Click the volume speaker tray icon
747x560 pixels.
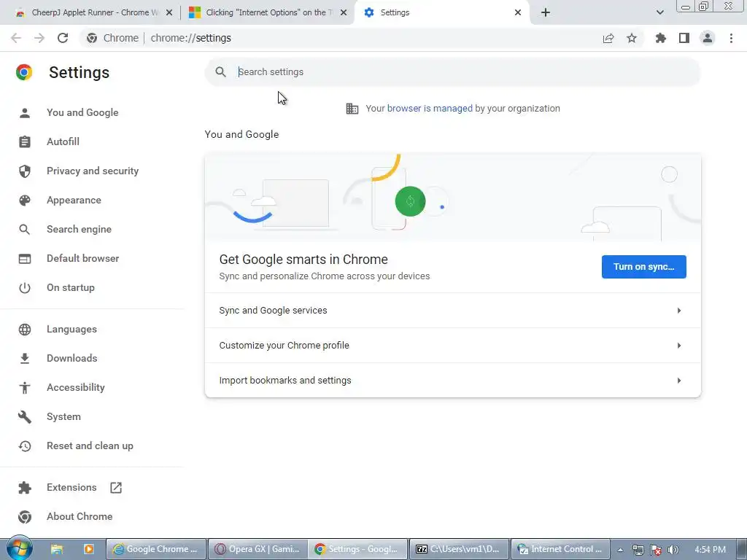click(x=673, y=550)
